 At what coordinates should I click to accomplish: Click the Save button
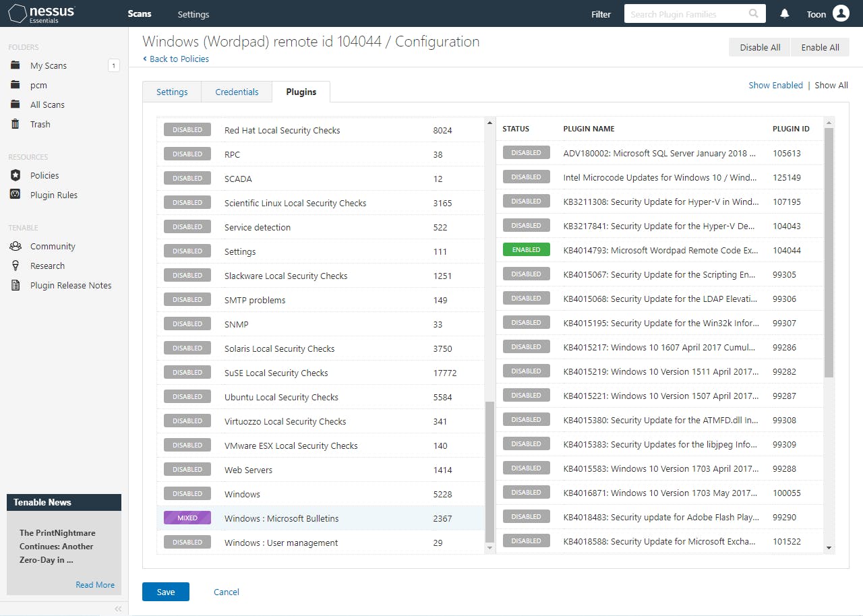pos(166,592)
